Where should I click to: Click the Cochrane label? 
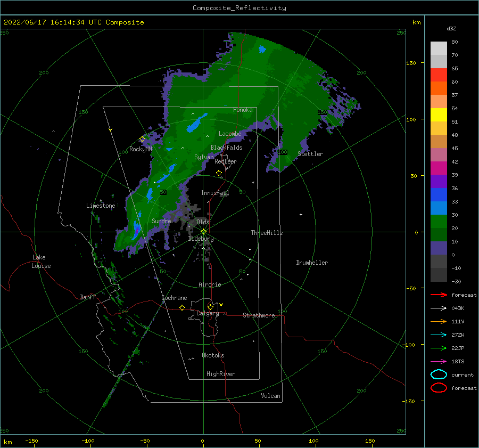(174, 298)
